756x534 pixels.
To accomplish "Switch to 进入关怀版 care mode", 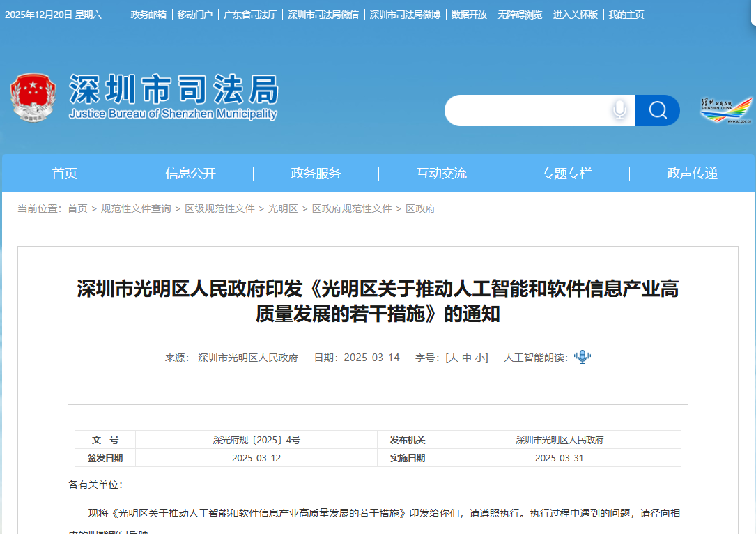I will click(x=574, y=13).
